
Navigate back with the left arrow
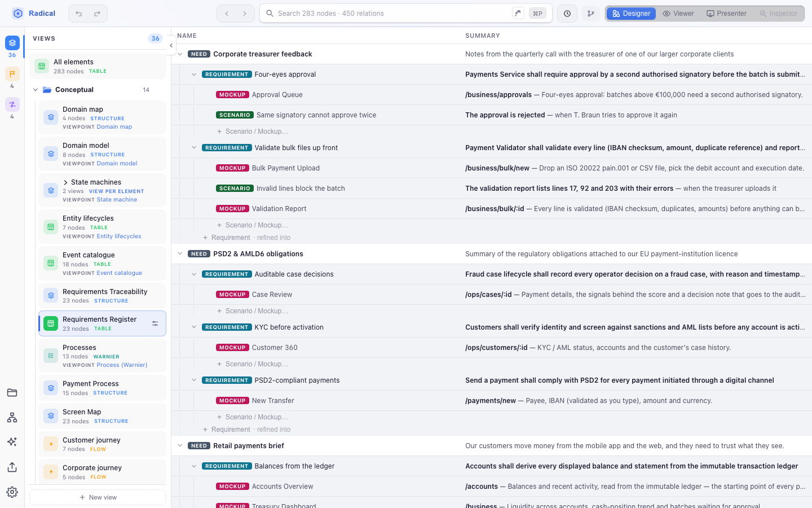point(227,14)
